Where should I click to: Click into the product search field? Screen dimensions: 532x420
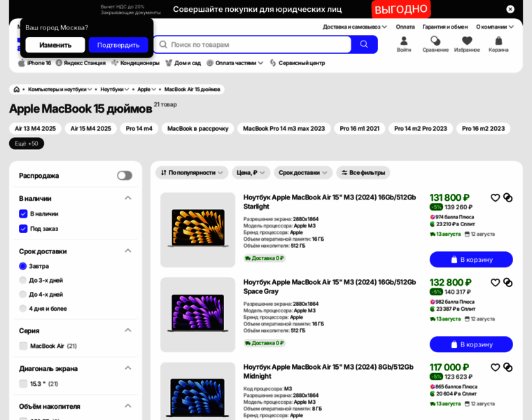coord(255,44)
